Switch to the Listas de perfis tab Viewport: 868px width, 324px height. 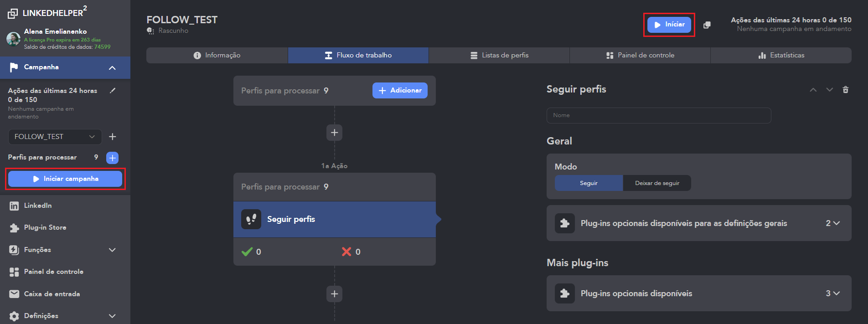(x=499, y=55)
